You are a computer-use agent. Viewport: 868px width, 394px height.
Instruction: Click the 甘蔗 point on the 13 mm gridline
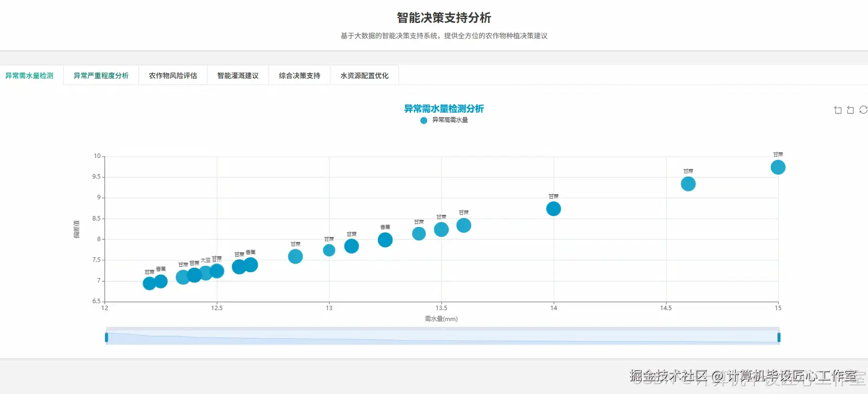(x=329, y=250)
